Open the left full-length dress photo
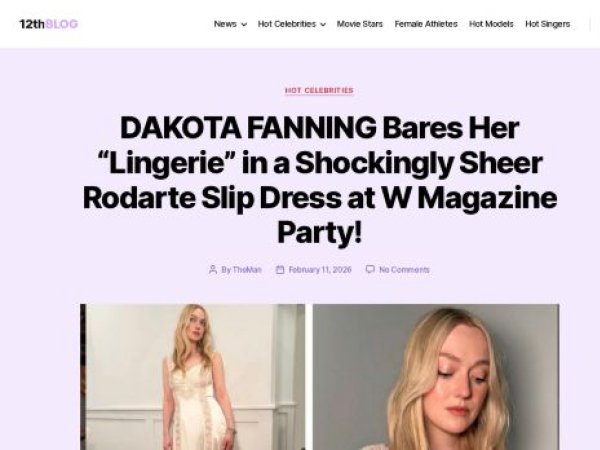Viewport: 600px width, 450px height. pos(193,377)
